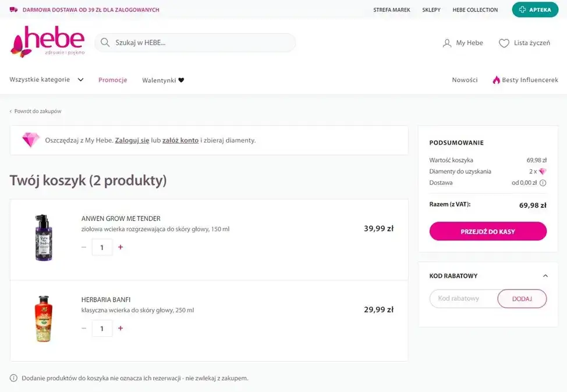The width and height of the screenshot is (567, 392).
Task: Click the DODAJ coupon button
Action: [522, 298]
